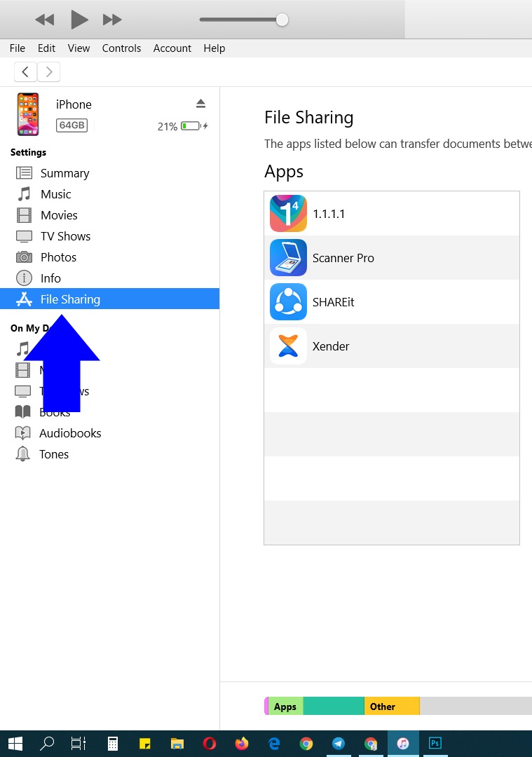Select the SHAREit app
Viewport: 532px width, 757px height.
(x=392, y=302)
